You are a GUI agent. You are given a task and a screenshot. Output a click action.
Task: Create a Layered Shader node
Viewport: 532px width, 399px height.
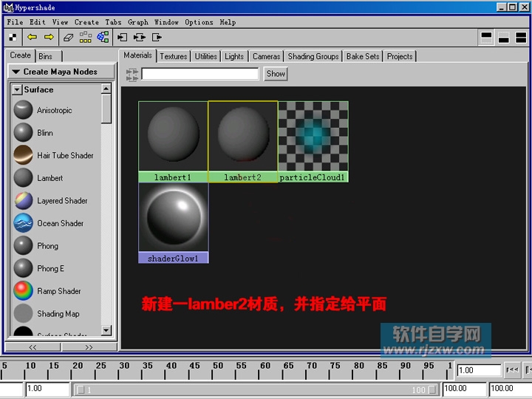coord(50,200)
